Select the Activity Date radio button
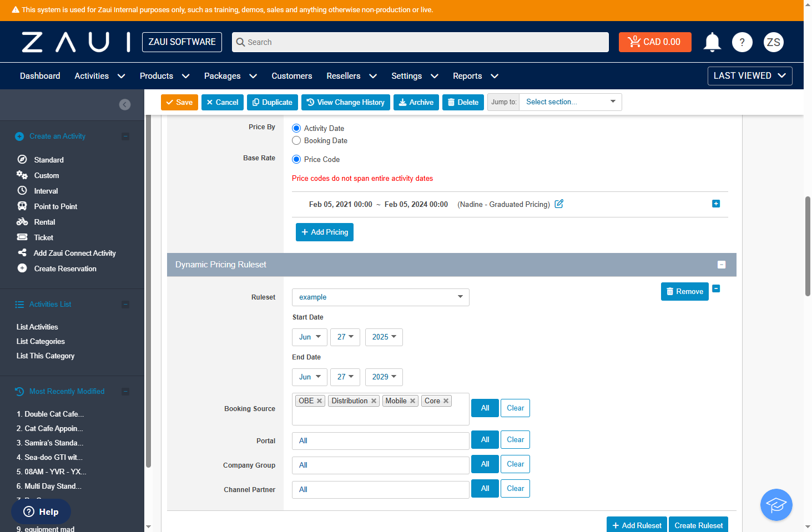 tap(296, 128)
